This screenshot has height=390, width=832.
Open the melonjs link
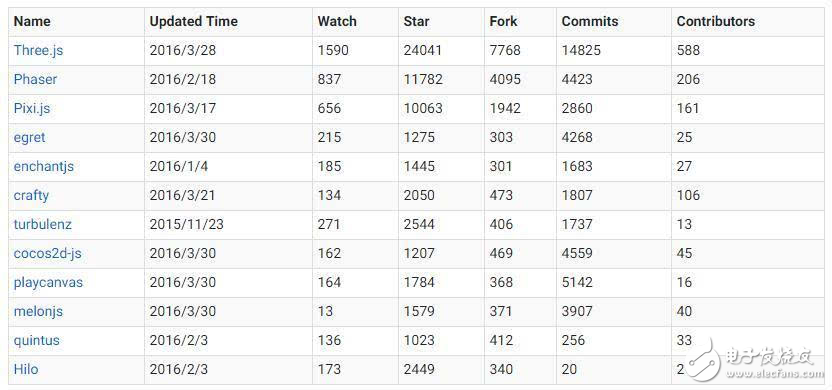click(x=38, y=311)
